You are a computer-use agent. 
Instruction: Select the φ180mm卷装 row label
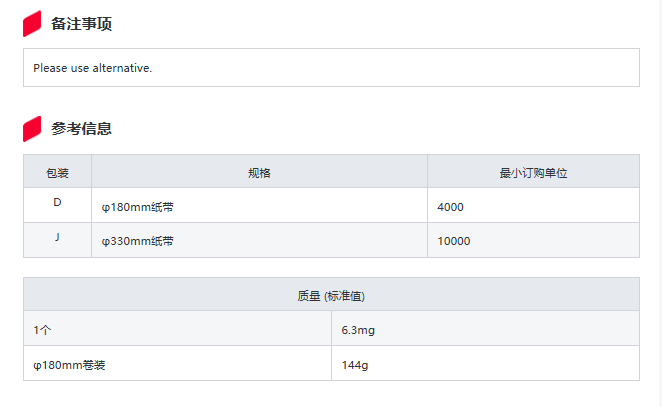click(x=70, y=365)
